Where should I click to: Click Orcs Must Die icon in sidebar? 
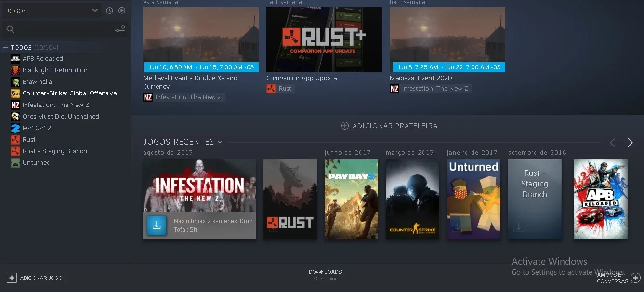[x=15, y=117]
